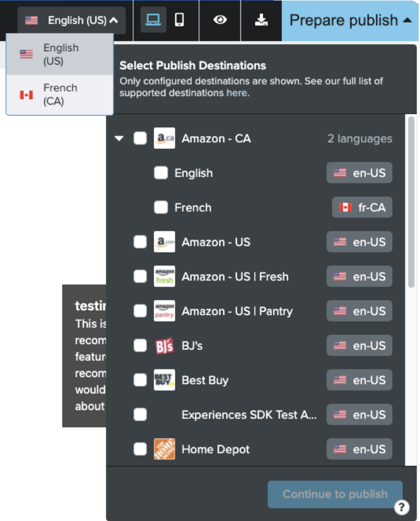Open the English (US) language dropdown
The image size is (420, 521).
point(72,20)
